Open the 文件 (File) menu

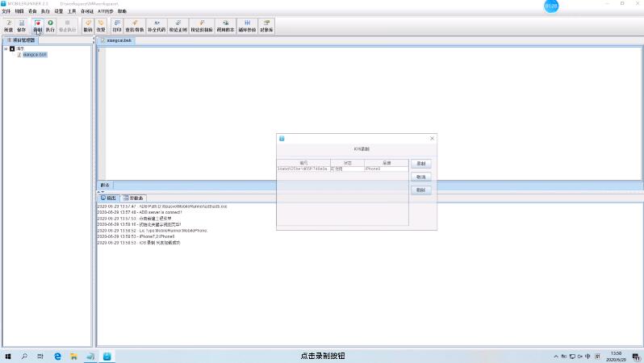[6, 12]
